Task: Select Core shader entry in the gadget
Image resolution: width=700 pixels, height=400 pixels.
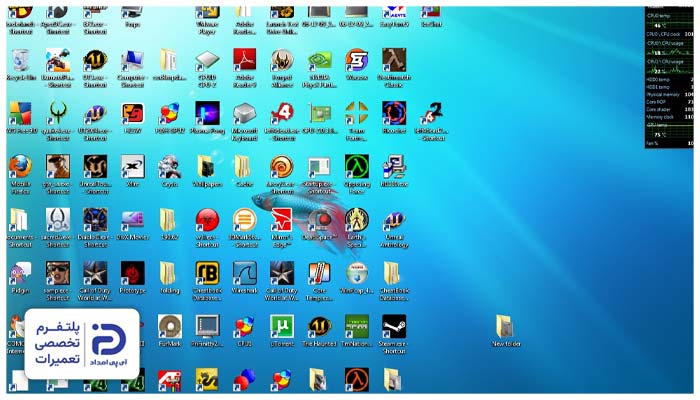Action: coord(670,109)
